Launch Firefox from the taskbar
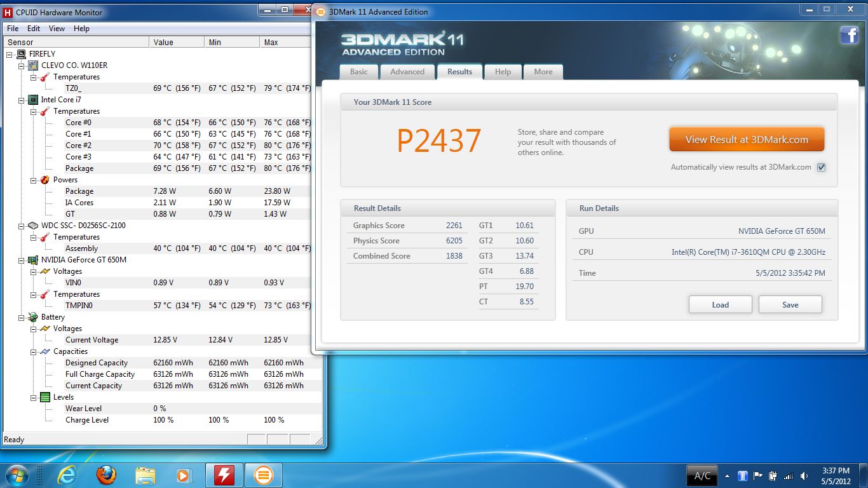Image resolution: width=868 pixels, height=488 pixels. pyautogui.click(x=106, y=475)
